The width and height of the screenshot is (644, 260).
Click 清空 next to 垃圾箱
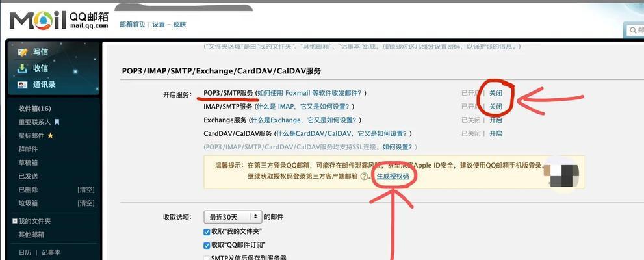[86, 203]
